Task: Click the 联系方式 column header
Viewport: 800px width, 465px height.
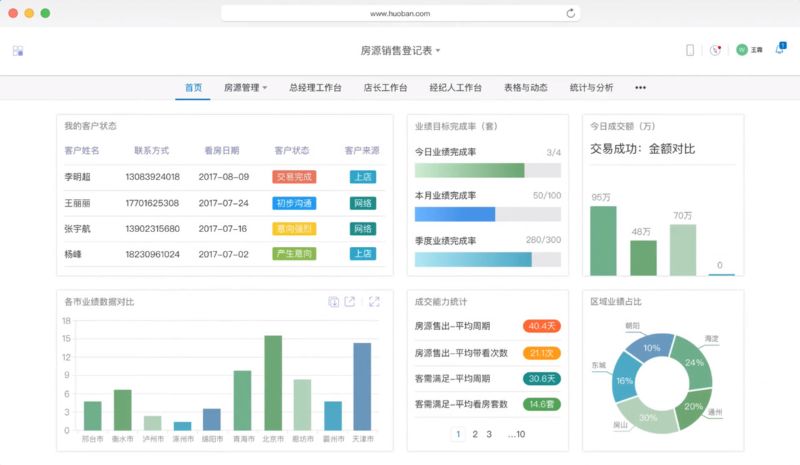Action: [152, 151]
